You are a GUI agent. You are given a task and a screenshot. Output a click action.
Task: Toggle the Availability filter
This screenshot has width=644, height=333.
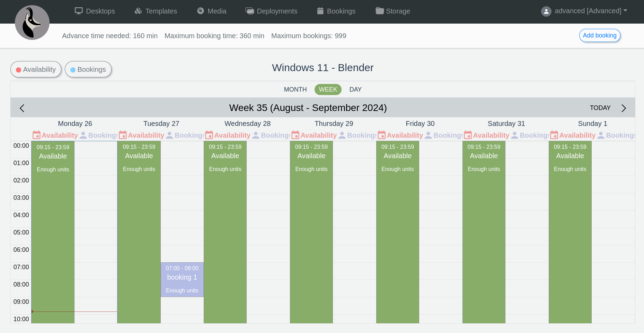[x=36, y=69]
